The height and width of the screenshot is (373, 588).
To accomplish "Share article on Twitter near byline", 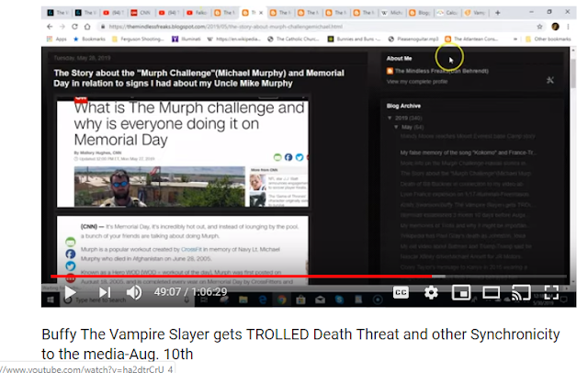I will [x=300, y=157].
